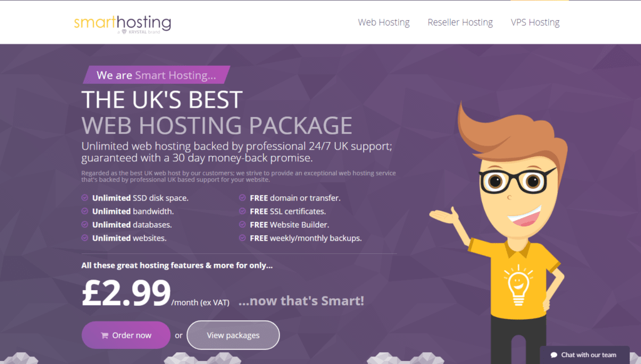Click the checkmark icon beside FREE weekly/monthly backups
This screenshot has width=641, height=364.
pos(242,238)
